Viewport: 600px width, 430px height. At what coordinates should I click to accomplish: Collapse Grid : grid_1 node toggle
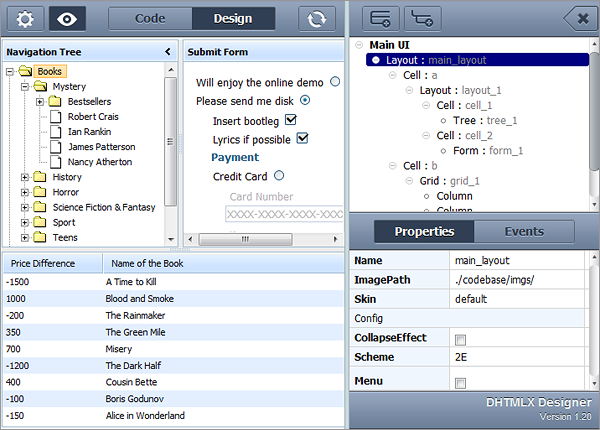pos(409,181)
